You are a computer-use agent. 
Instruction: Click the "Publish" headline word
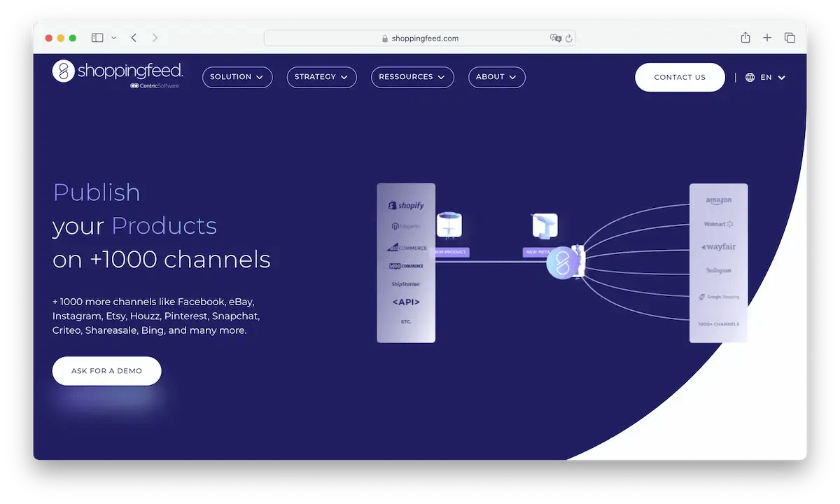[97, 192]
